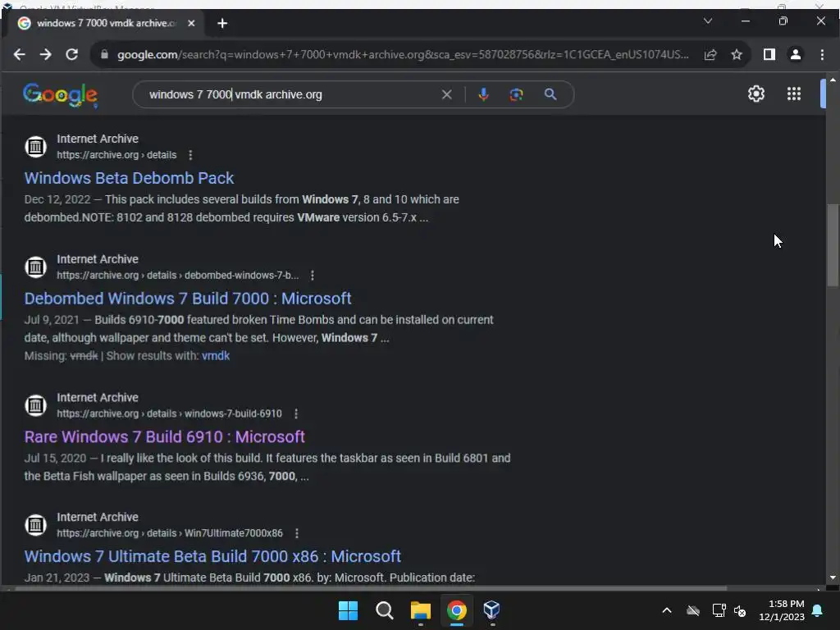
Task: Click OneDrive cloud tray icon
Action: click(x=692, y=610)
